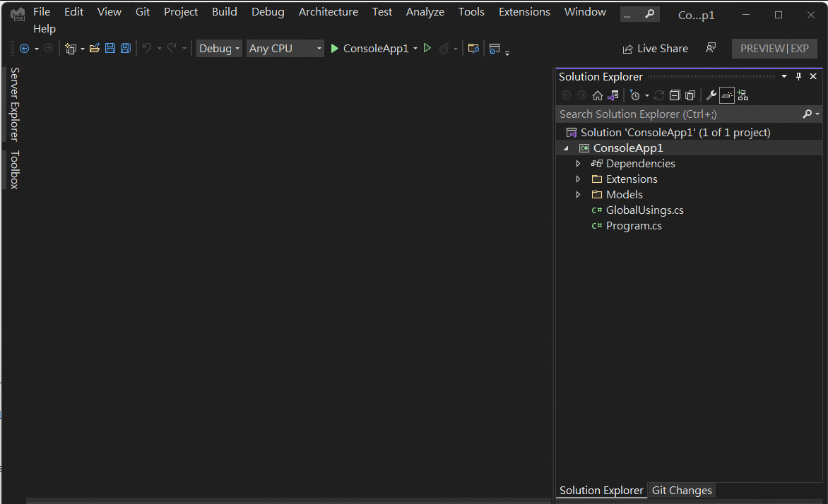828x504 pixels.
Task: Open the Extensions menu
Action: [x=524, y=11]
